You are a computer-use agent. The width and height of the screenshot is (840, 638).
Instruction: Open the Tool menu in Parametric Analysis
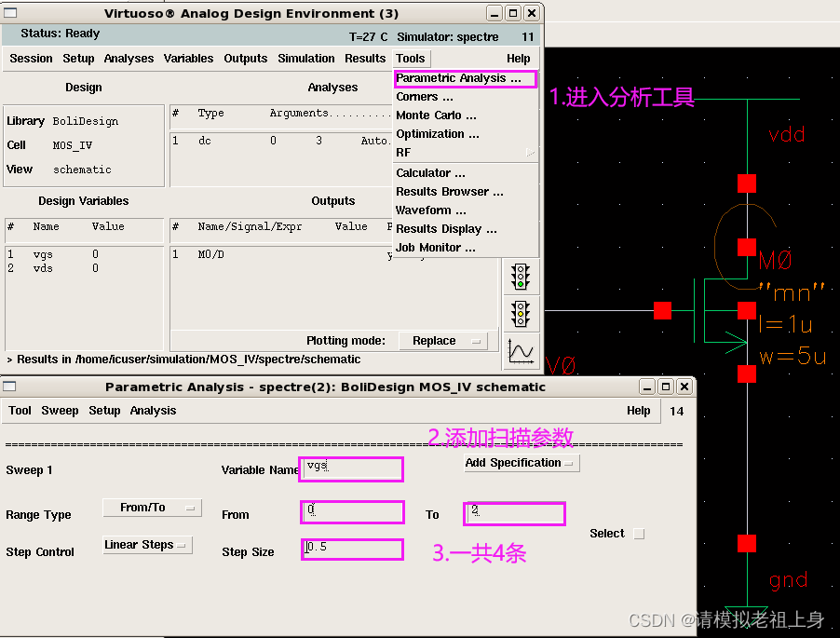20,411
